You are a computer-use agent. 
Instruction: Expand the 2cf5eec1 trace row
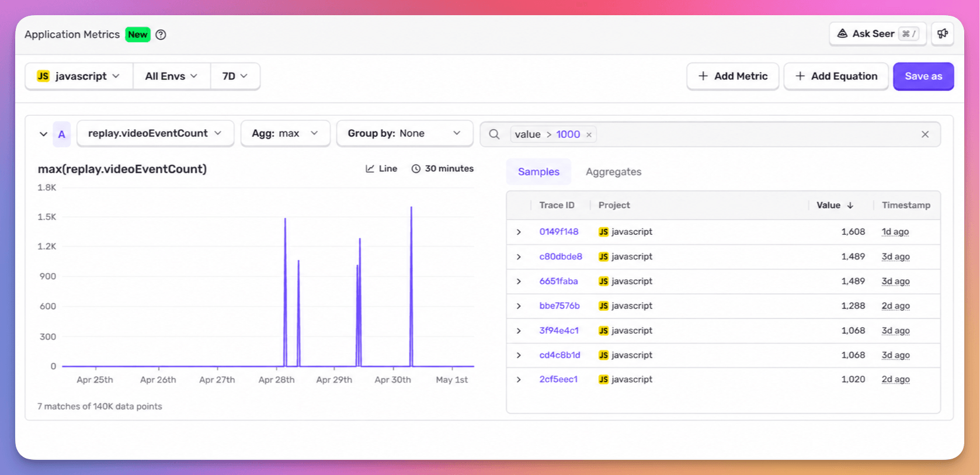[519, 380]
